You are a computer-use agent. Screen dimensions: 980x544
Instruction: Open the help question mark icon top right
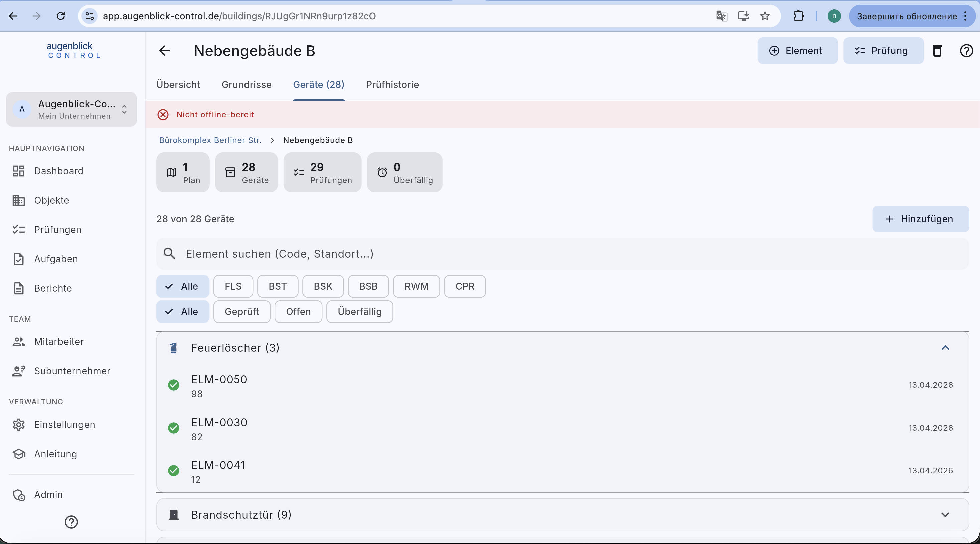pos(966,50)
